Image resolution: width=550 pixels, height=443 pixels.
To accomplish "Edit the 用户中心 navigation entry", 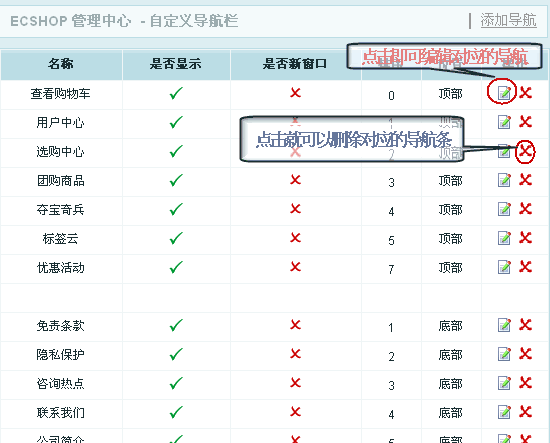I will (x=504, y=122).
